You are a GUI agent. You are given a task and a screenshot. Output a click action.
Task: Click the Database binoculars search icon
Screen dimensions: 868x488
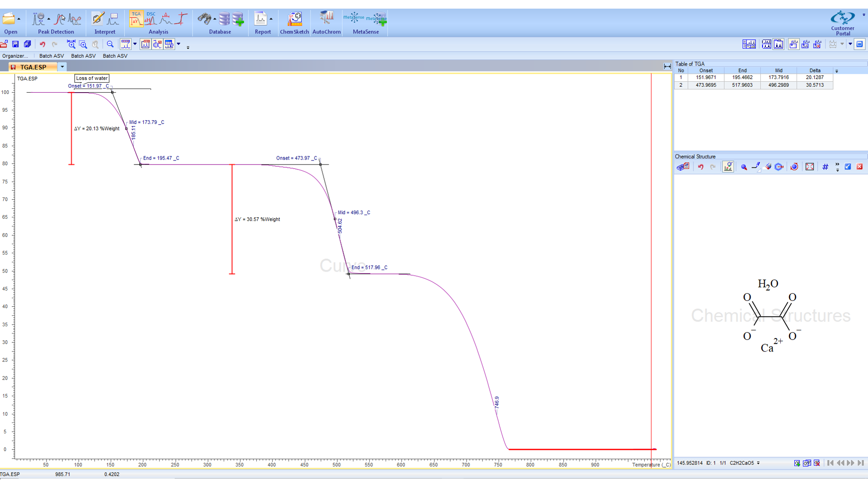pos(204,19)
